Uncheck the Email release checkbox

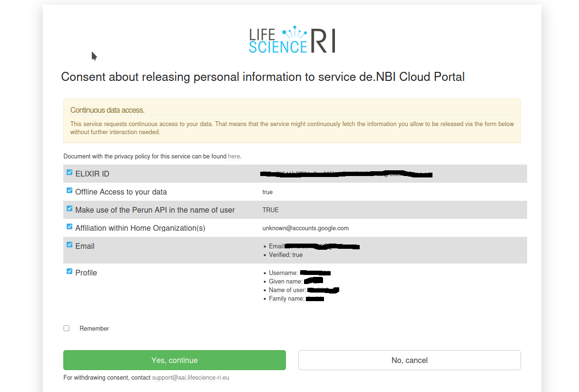[x=69, y=245]
